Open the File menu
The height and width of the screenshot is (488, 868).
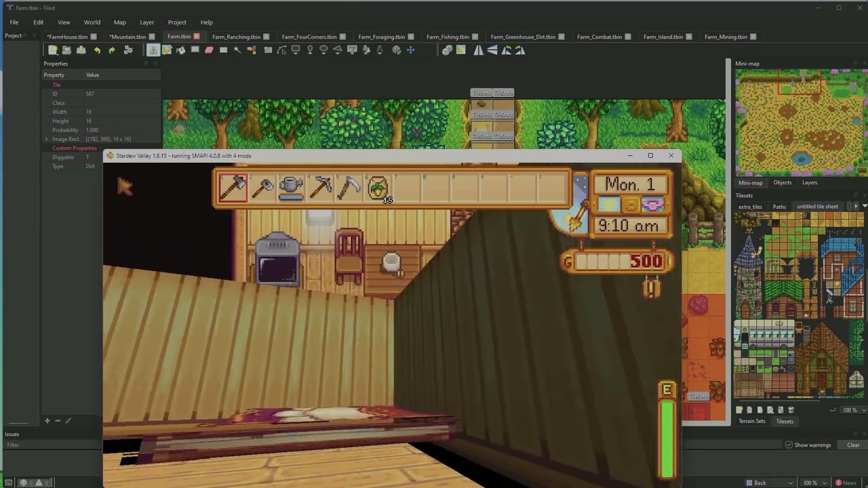14,22
